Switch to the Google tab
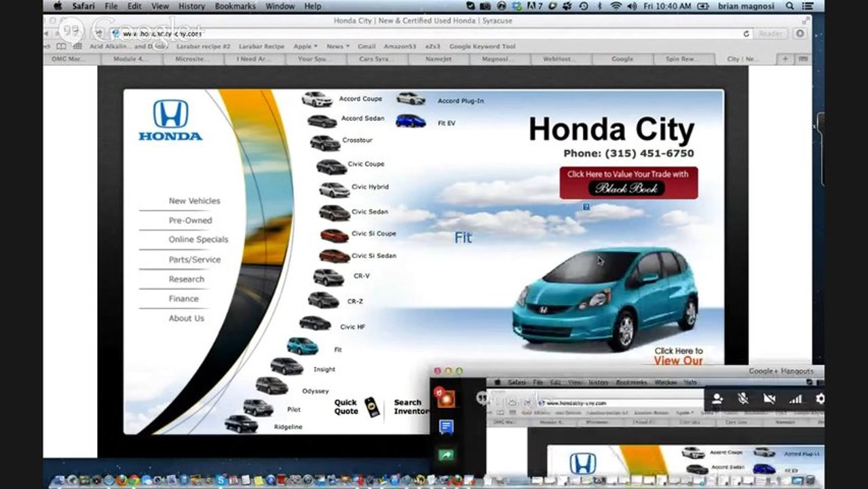Image resolution: width=868 pixels, height=489 pixels. [622, 59]
